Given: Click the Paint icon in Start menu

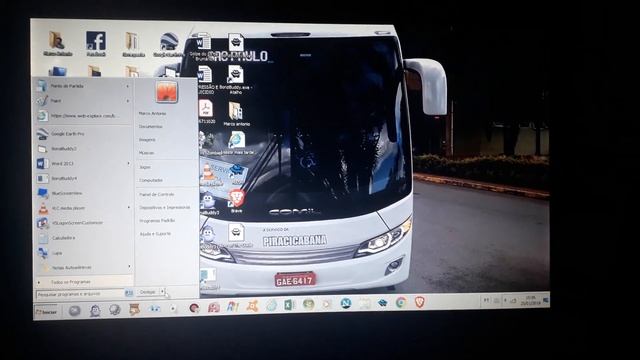Looking at the screenshot, I should tap(42, 100).
